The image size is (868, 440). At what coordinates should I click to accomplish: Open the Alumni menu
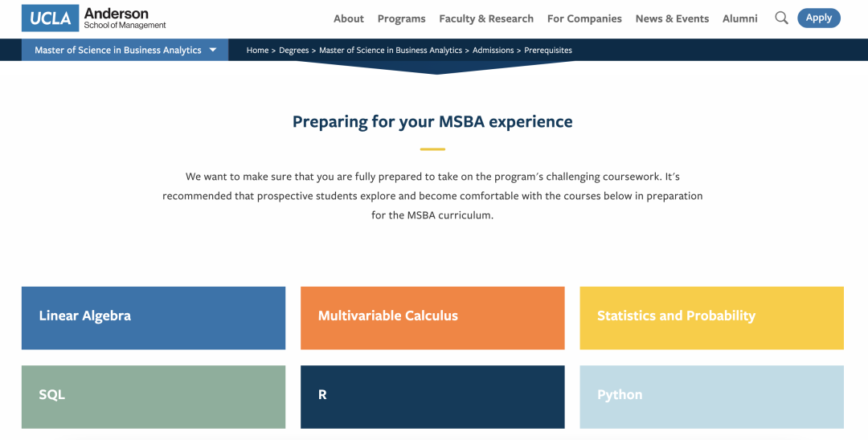tap(739, 18)
